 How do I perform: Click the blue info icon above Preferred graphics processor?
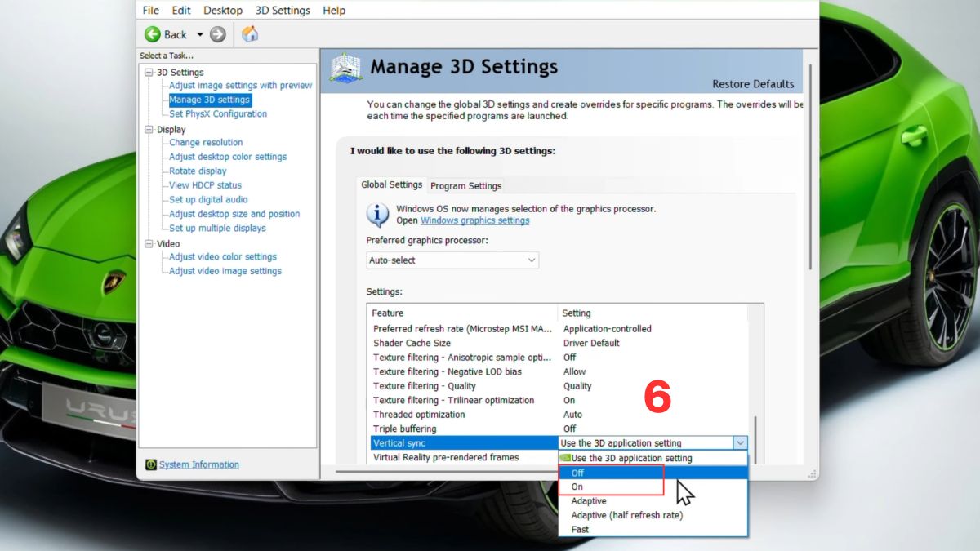[x=376, y=213]
